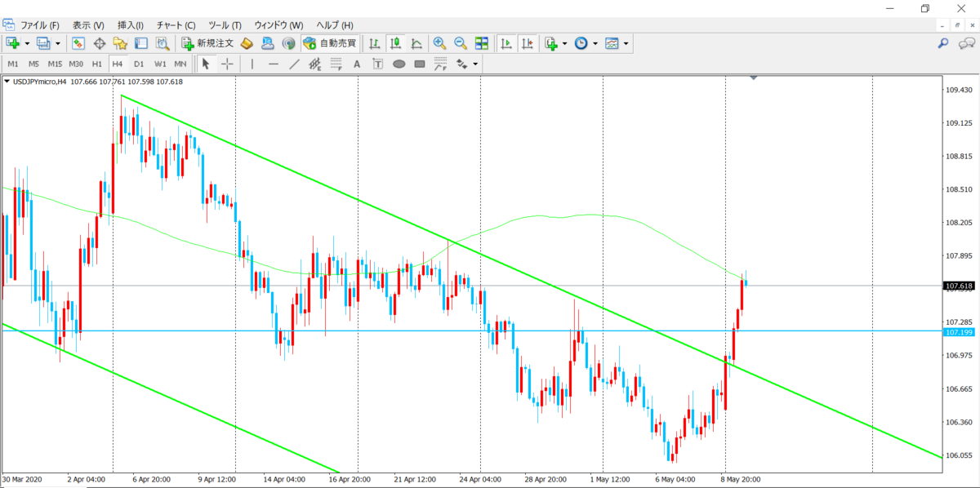Switch chart to D1 timeframe

[x=139, y=64]
